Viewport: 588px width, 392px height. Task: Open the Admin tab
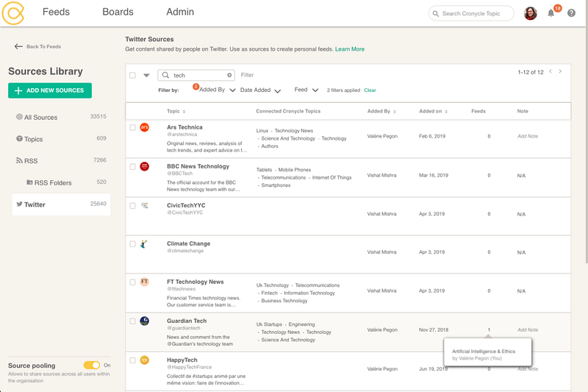(x=180, y=12)
